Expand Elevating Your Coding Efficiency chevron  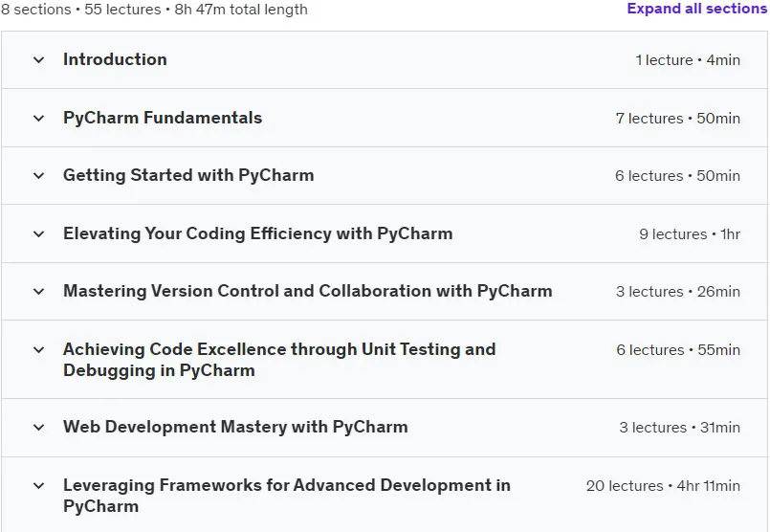point(39,233)
